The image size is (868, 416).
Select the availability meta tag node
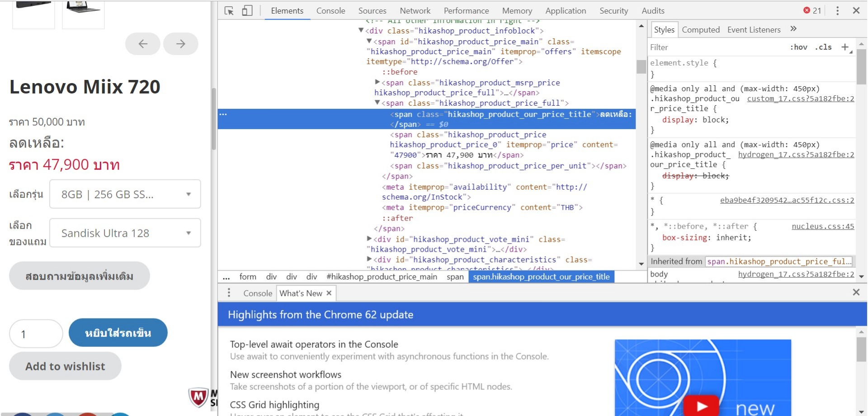click(x=484, y=192)
